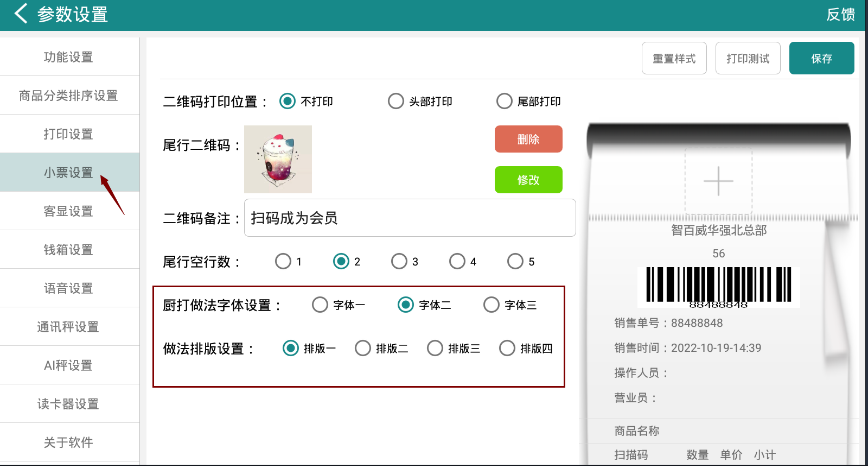Open 功能设置 in sidebar
This screenshot has height=468, width=868.
click(68, 57)
